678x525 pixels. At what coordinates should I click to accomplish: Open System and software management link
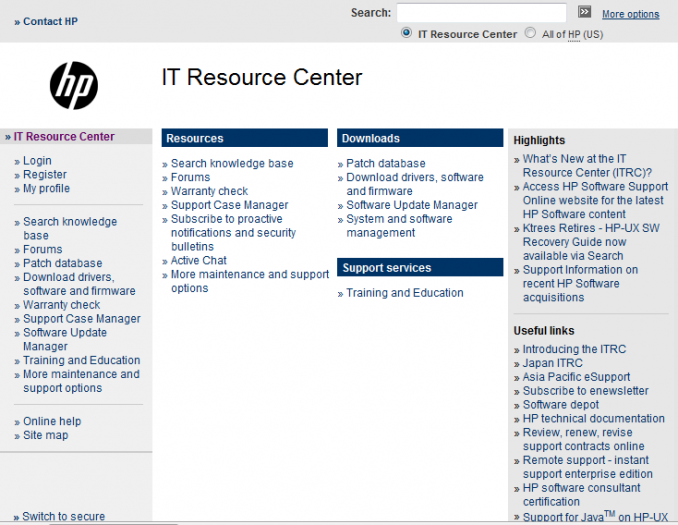[399, 226]
